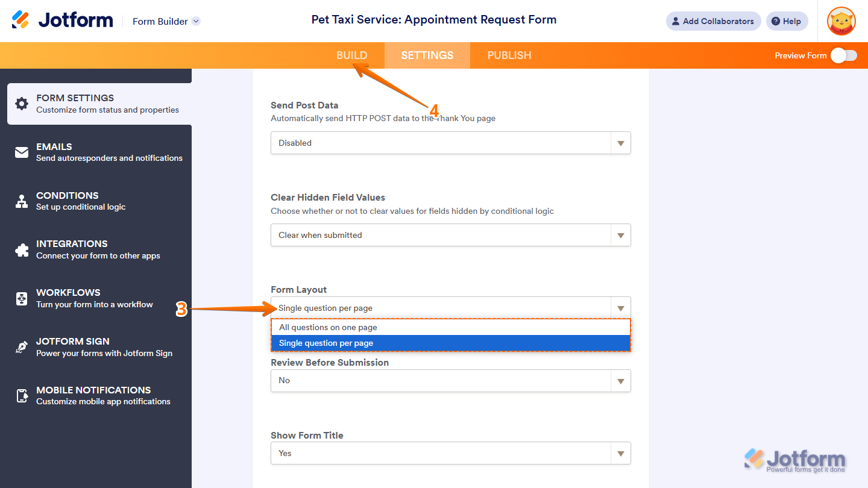Screen dimensions: 868x488
Task: Click the Emails envelope icon
Action: 22,152
